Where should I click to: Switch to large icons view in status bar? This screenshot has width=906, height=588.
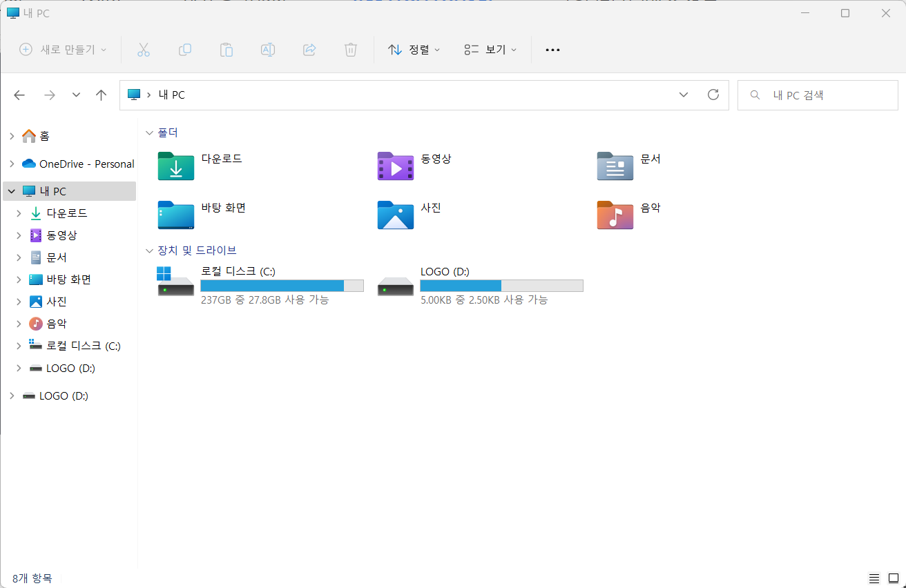[x=893, y=578]
